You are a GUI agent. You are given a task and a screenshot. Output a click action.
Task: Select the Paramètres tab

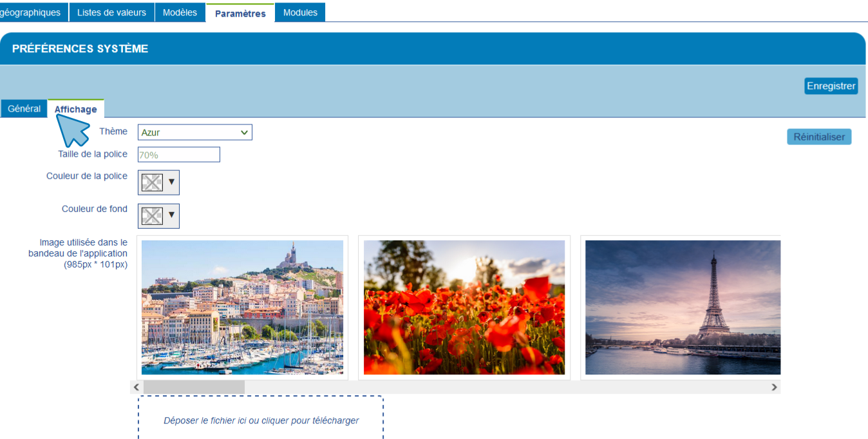240,13
